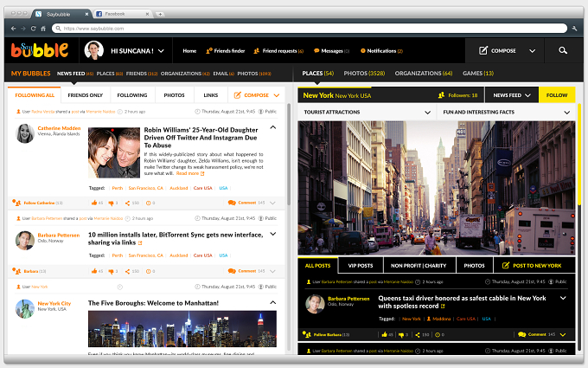This screenshot has width=588, height=368.
Task: Click the left feed scrollbar
Action: (289, 154)
